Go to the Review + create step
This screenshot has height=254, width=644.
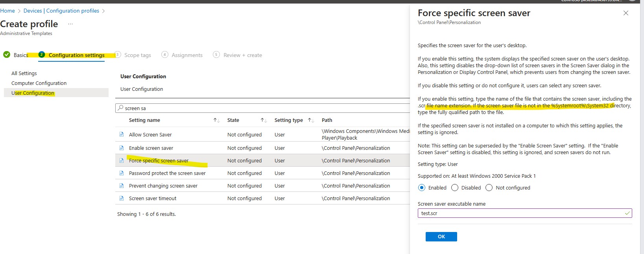tap(242, 55)
